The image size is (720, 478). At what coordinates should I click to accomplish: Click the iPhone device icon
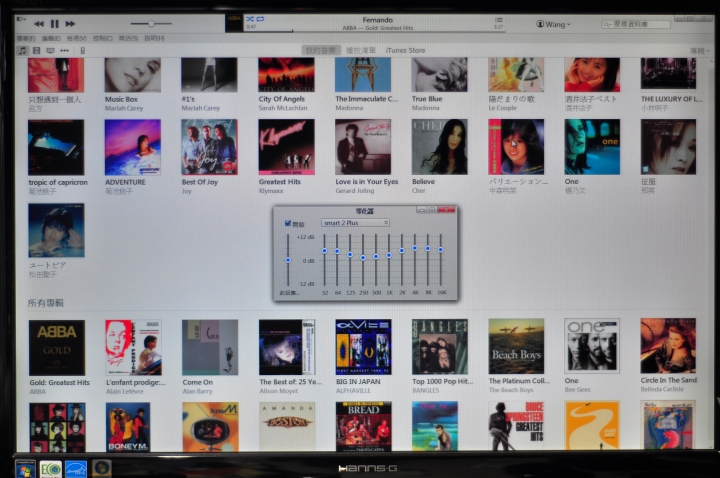[83, 51]
